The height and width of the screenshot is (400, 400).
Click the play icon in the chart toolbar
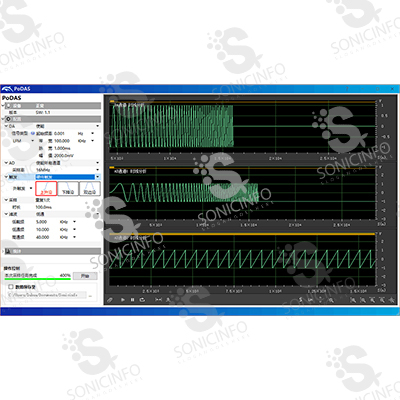(x=123, y=300)
